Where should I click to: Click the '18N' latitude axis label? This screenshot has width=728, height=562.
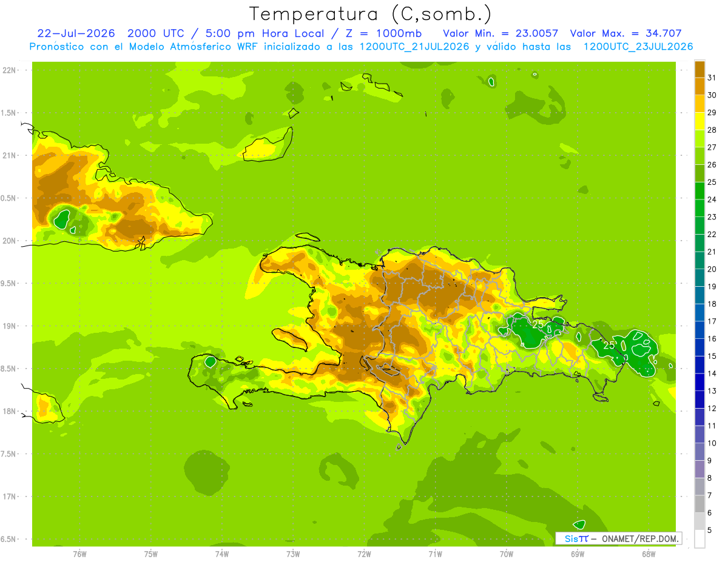point(10,411)
